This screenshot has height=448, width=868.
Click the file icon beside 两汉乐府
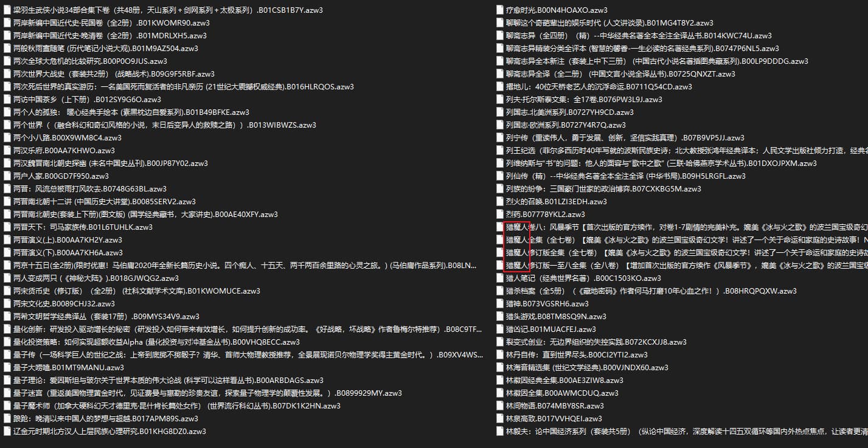[7, 151]
